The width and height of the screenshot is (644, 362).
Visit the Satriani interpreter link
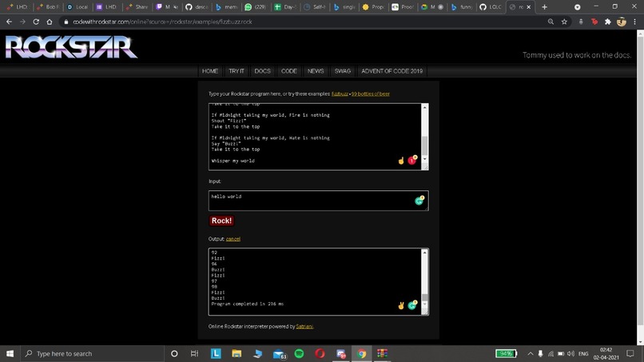click(x=304, y=326)
